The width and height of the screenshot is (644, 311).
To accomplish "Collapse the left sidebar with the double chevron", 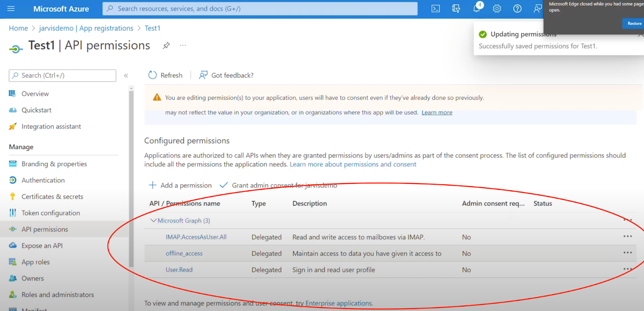I will 126,75.
